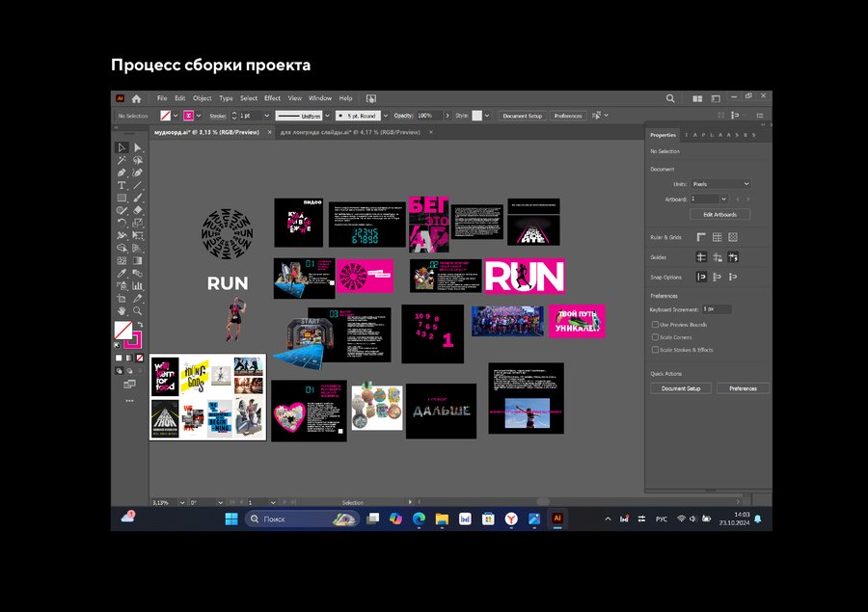This screenshot has height=612, width=868.
Task: Open the Opacity 100% dropdown
Action: pyautogui.click(x=448, y=116)
